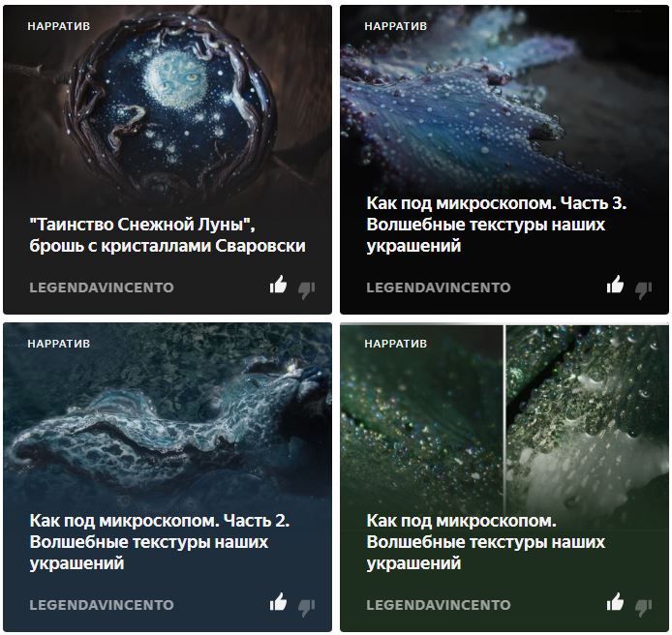
Task: Click the НАРРАТИВ label on the green card
Action: click(x=396, y=344)
